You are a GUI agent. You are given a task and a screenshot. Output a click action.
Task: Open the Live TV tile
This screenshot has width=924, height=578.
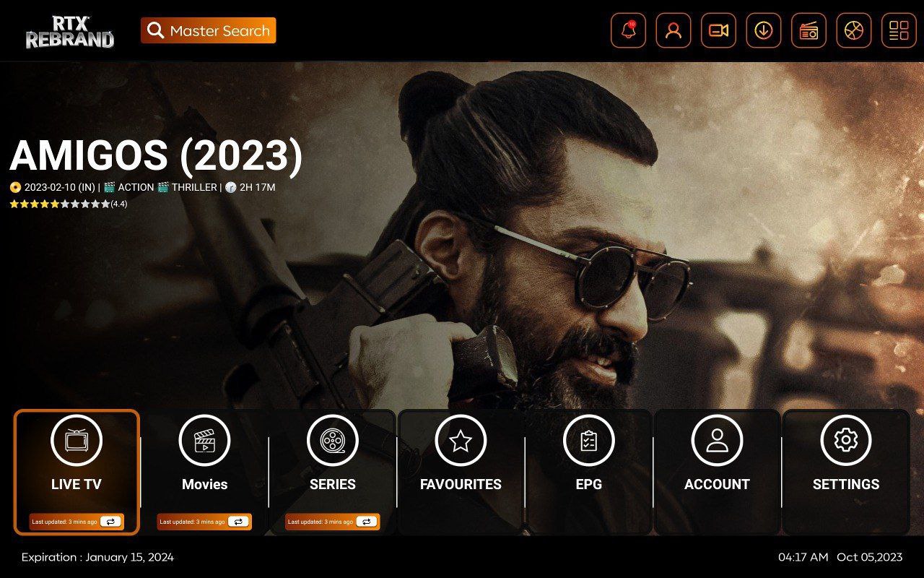point(77,462)
